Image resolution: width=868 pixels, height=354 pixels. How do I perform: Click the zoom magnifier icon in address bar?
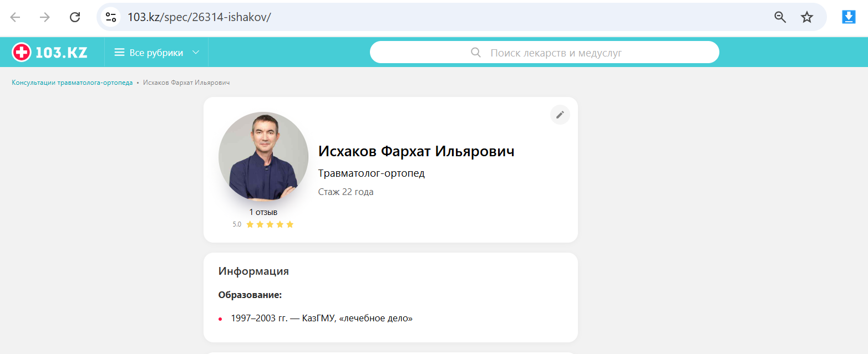click(780, 17)
